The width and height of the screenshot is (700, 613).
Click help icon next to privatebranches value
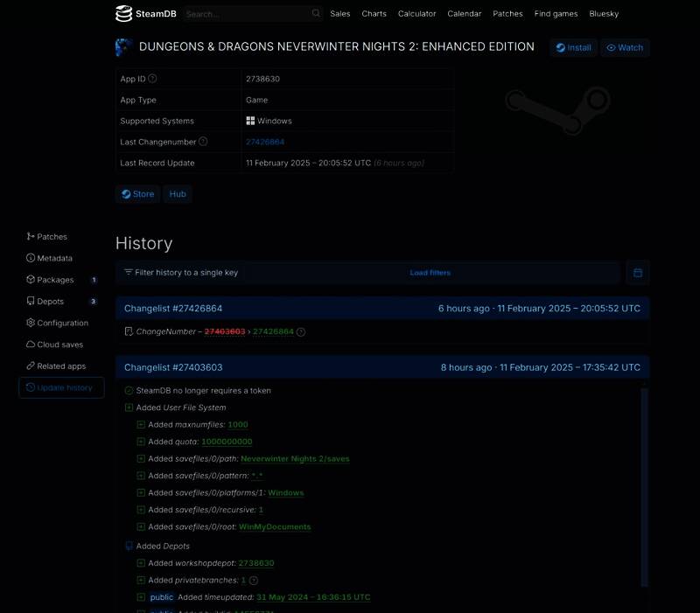coord(254,581)
